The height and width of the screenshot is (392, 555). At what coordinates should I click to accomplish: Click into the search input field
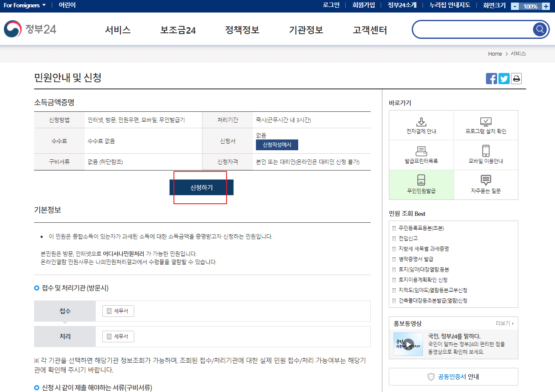pyautogui.click(x=473, y=29)
